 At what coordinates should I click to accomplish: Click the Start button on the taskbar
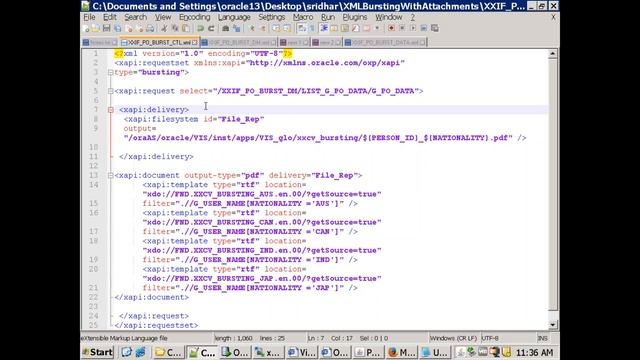[97, 352]
